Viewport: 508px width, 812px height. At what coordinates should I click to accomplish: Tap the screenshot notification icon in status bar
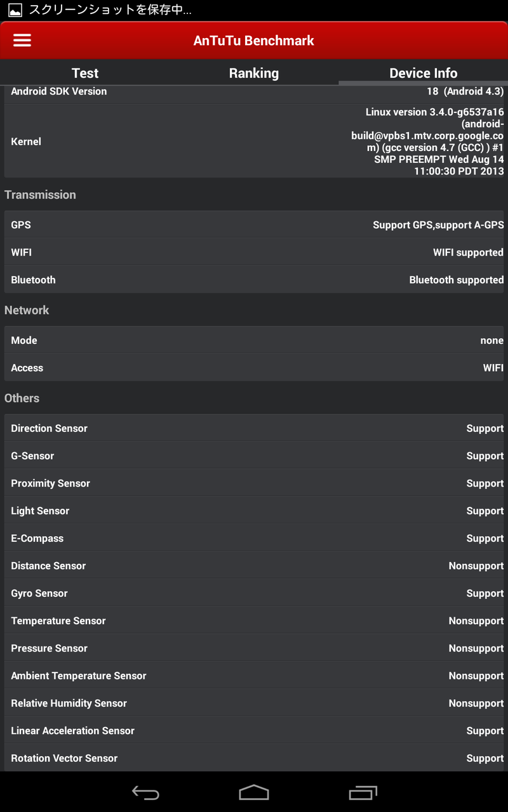[x=15, y=10]
